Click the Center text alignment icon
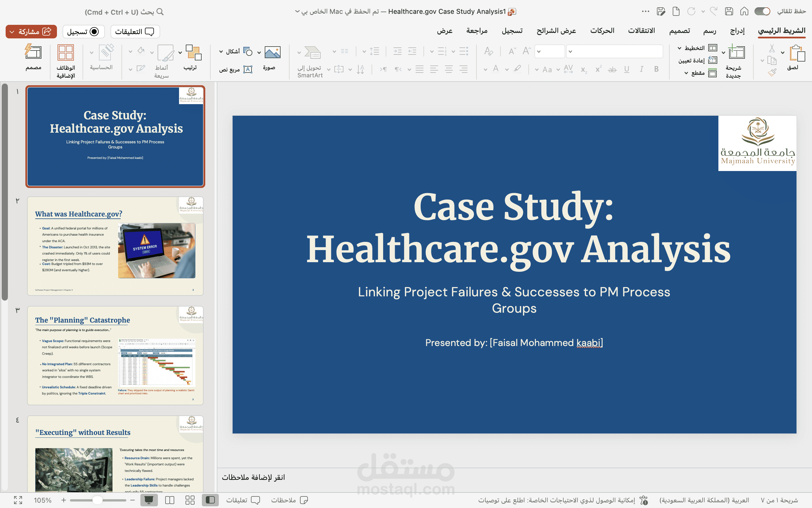Screen dimensions: 812x508 [x=449, y=69]
